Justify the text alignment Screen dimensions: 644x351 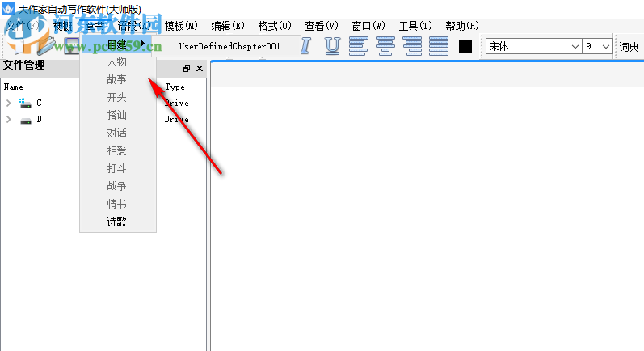pyautogui.click(x=439, y=46)
